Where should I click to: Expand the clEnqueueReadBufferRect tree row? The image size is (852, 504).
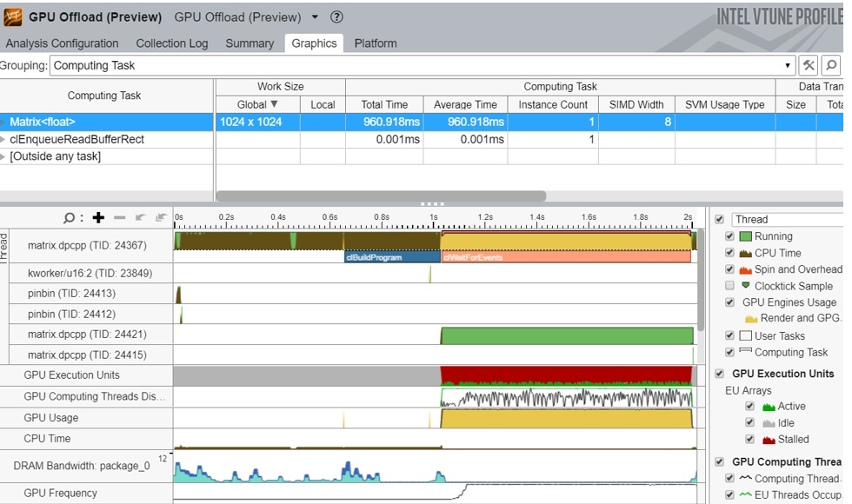(4, 140)
